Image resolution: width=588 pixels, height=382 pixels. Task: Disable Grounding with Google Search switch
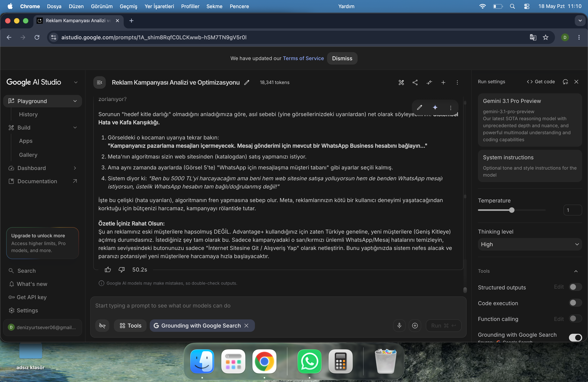click(575, 337)
